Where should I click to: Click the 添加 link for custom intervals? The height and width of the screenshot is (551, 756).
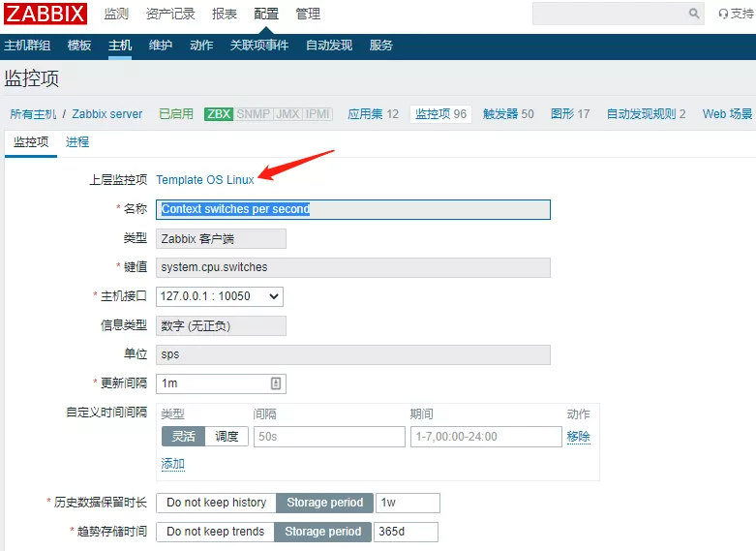pos(172,464)
